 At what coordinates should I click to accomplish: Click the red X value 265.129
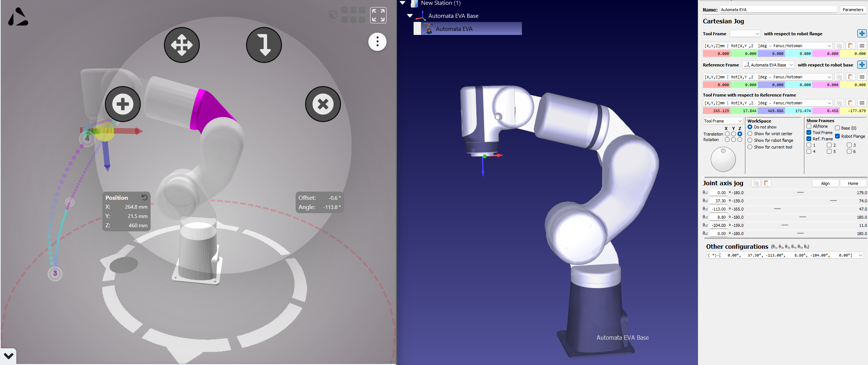(717, 111)
